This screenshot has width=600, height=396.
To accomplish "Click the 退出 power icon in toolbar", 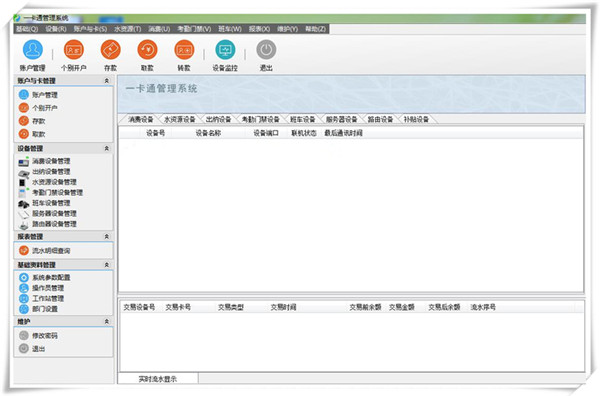I will tap(266, 50).
